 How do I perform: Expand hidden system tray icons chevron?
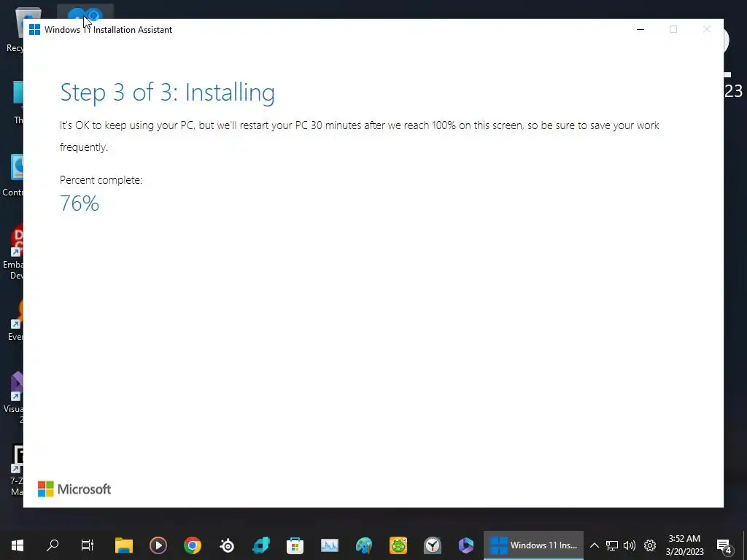[x=595, y=545]
